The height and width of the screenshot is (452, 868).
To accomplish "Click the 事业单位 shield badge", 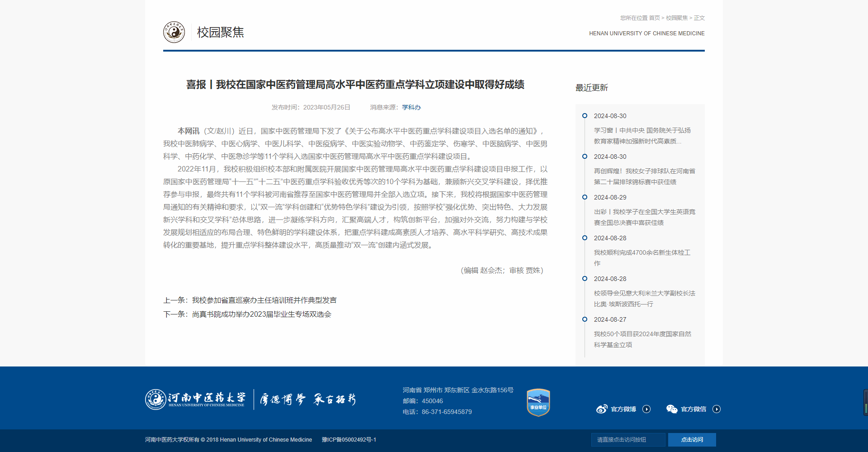I will [538, 402].
